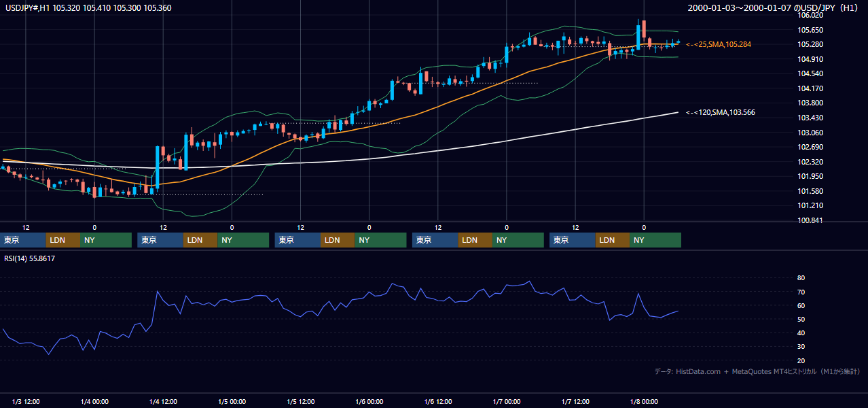This screenshot has height=408, width=868.
Task: Click the RSI 40 level label
Action: click(x=801, y=333)
